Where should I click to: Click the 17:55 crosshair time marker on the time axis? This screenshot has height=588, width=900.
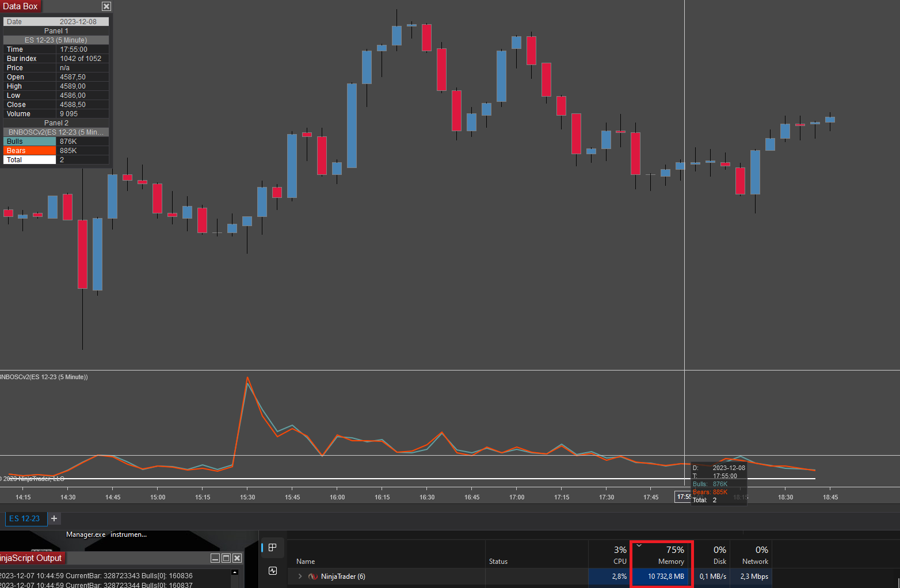coord(684,497)
